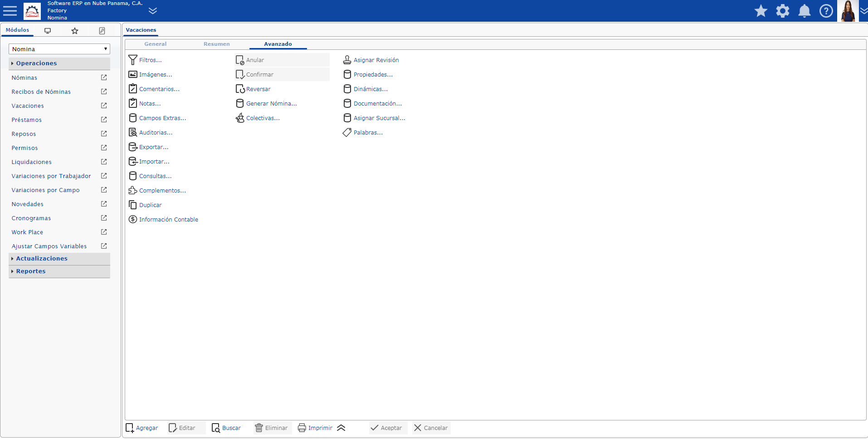The width and height of the screenshot is (868, 439).
Task: Click Exportar option
Action: (x=149, y=147)
